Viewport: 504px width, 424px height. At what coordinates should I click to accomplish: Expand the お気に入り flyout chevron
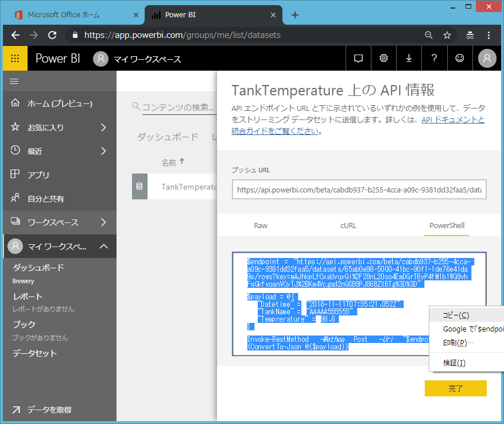click(103, 128)
